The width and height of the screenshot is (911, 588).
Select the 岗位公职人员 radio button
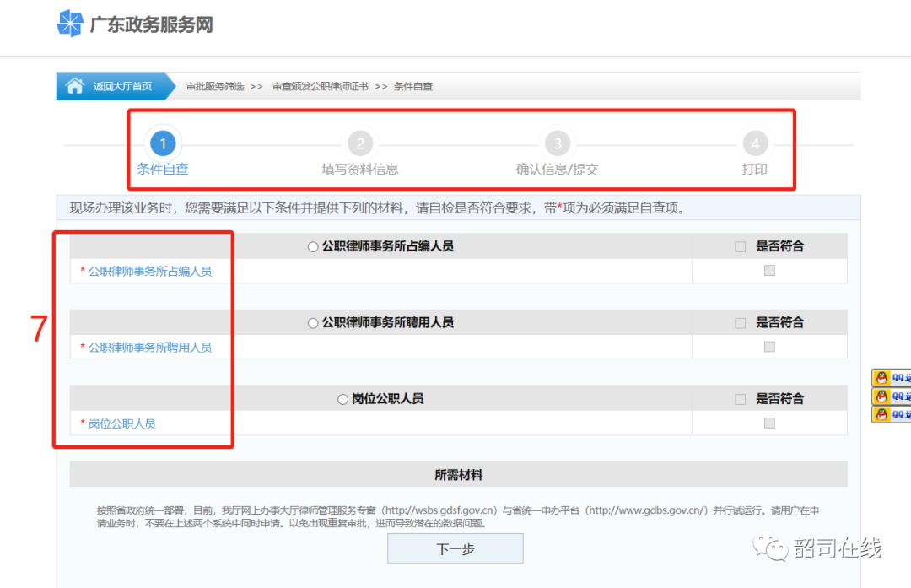pyautogui.click(x=342, y=399)
